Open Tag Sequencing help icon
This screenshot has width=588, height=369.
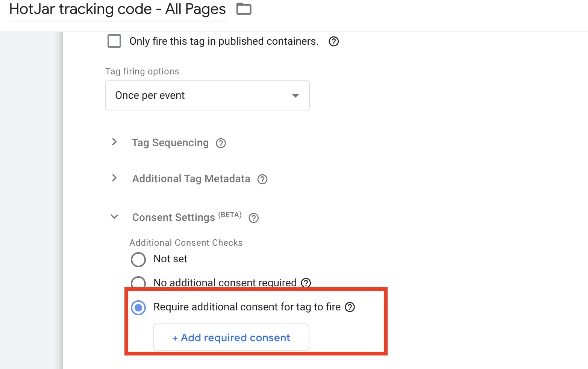click(x=221, y=143)
